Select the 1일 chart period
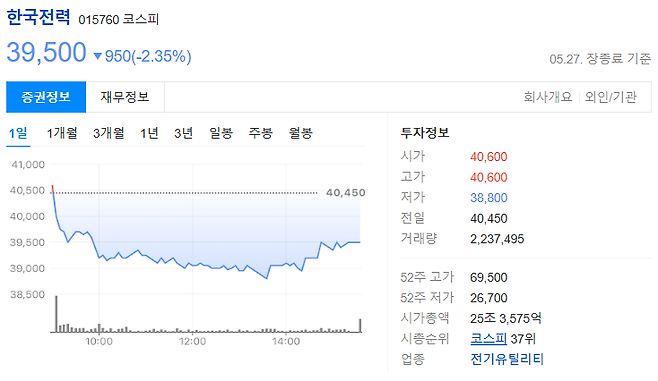 click(18, 133)
